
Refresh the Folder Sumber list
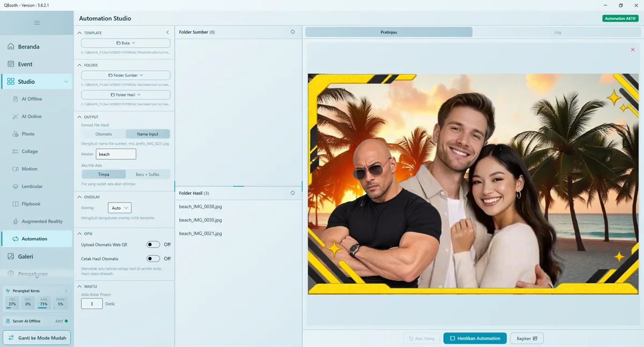[292, 32]
